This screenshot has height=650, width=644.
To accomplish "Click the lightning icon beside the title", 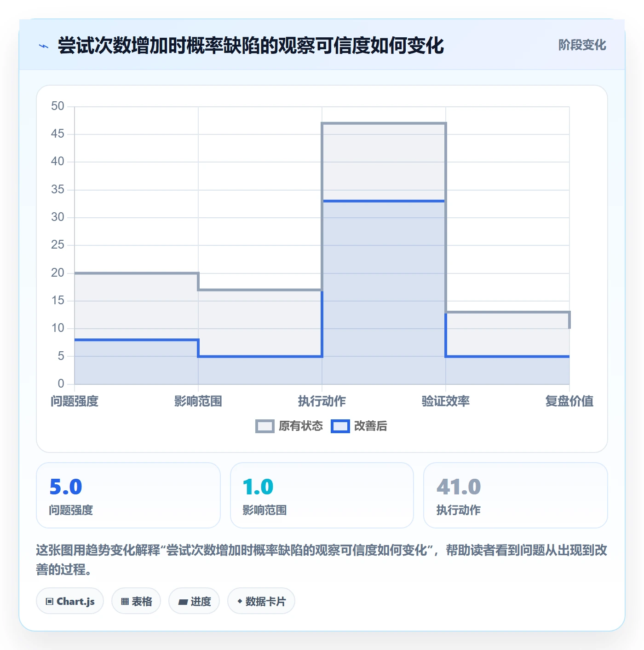I will click(44, 46).
